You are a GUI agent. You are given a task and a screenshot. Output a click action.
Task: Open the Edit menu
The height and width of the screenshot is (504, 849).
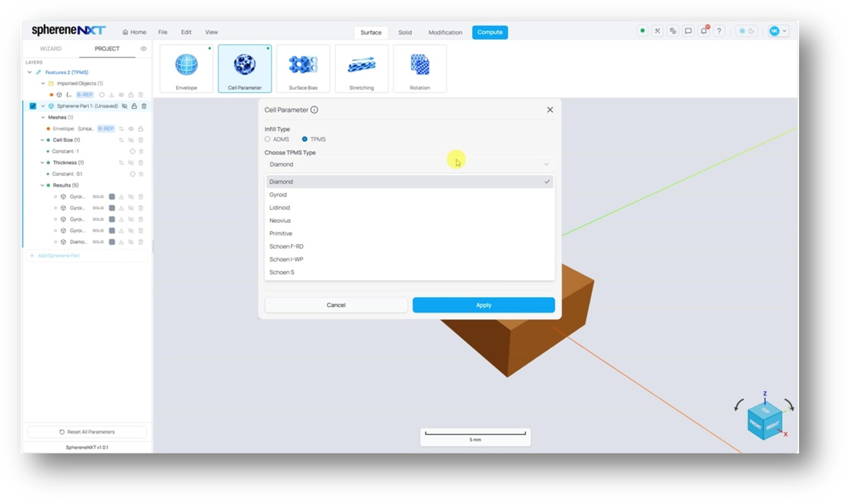pyautogui.click(x=186, y=32)
